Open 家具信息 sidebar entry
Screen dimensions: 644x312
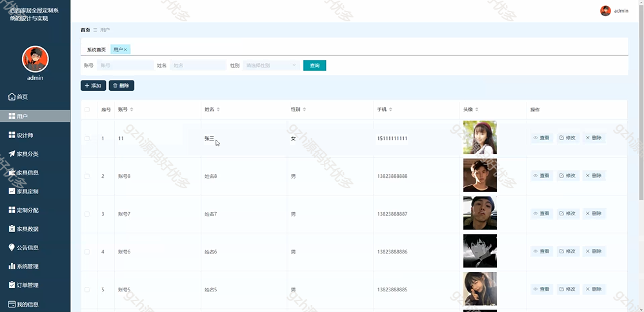coord(35,172)
